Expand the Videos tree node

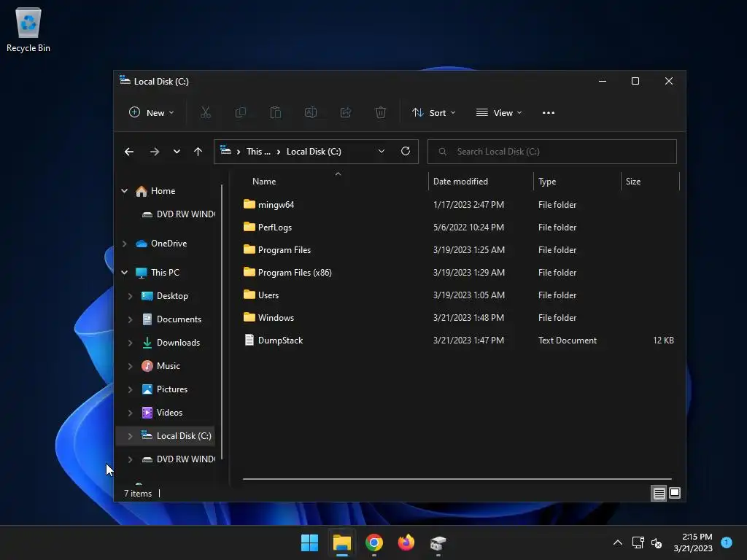point(130,413)
